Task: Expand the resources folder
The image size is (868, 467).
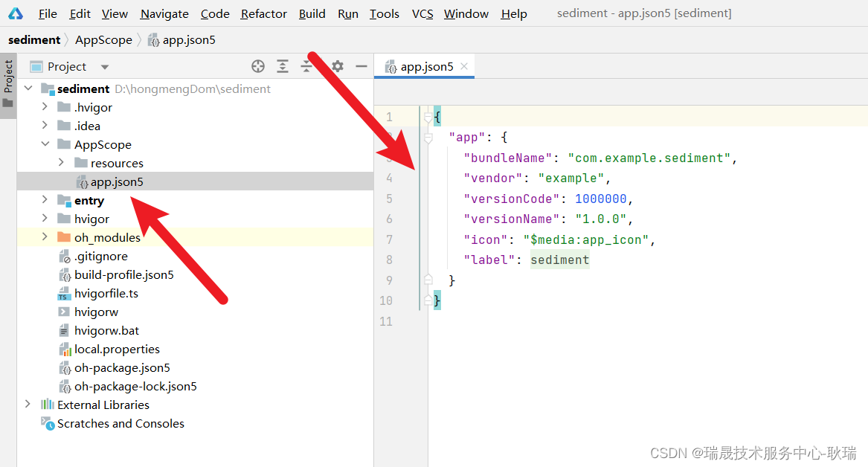Action: coord(62,163)
